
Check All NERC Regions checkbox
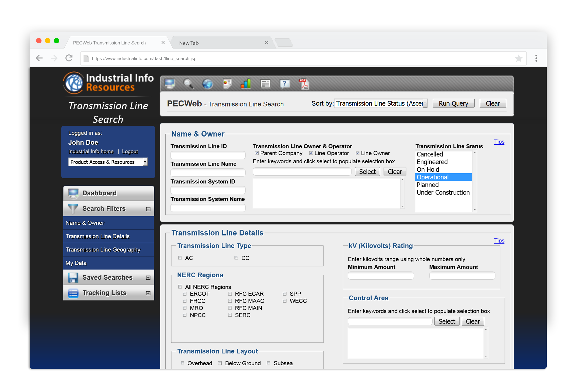180,287
